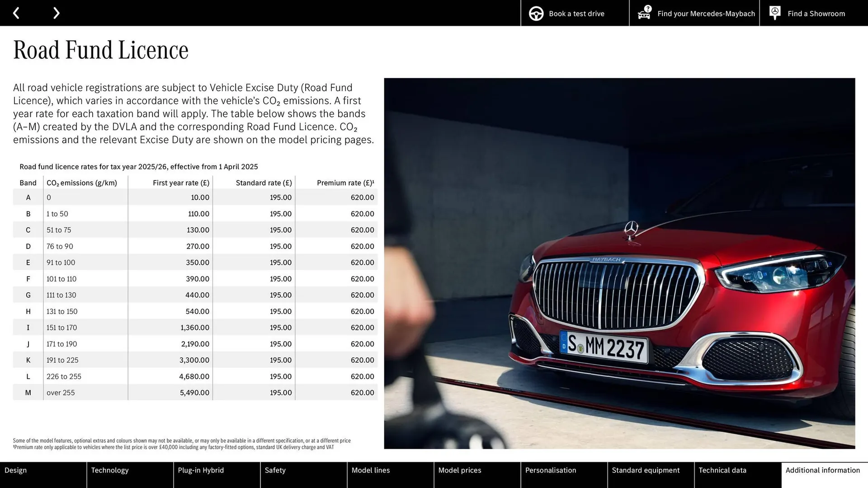This screenshot has height=488, width=868.
Task: Open Find a Showroom
Action: tap(816, 14)
